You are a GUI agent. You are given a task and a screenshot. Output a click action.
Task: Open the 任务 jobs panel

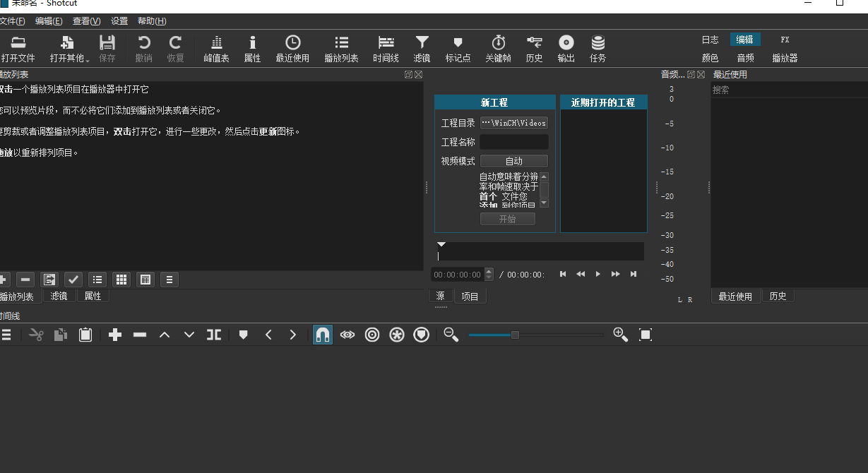[x=597, y=47]
